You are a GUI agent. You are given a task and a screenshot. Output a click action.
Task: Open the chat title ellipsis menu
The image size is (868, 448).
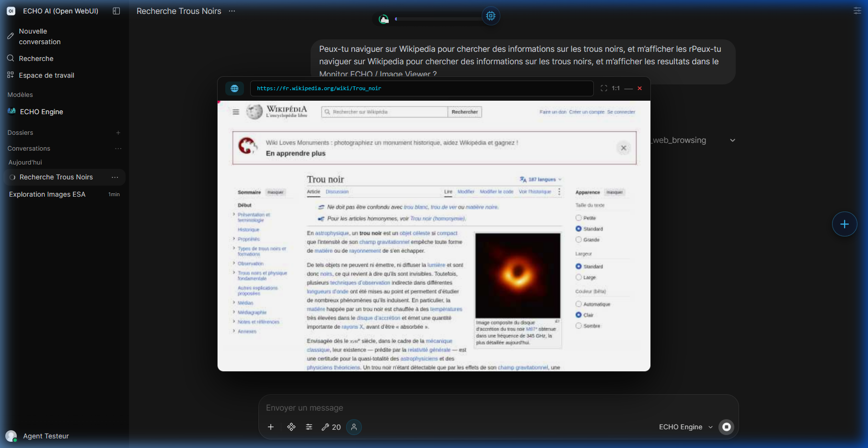coord(232,11)
